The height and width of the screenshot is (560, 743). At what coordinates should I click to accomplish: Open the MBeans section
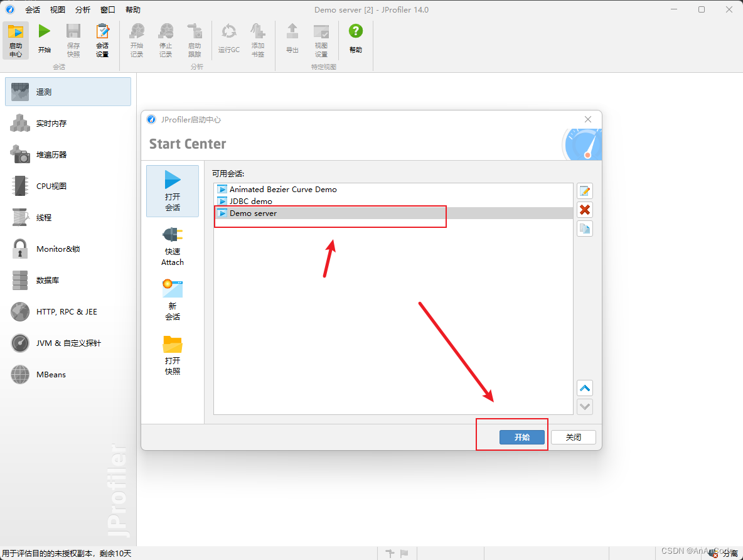pyautogui.click(x=68, y=374)
